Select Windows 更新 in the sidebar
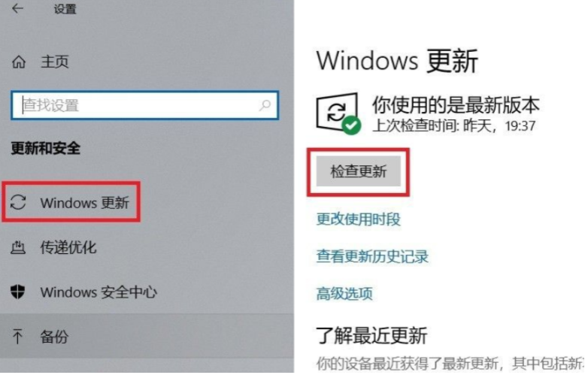This screenshot has height=375, width=588. [71, 202]
